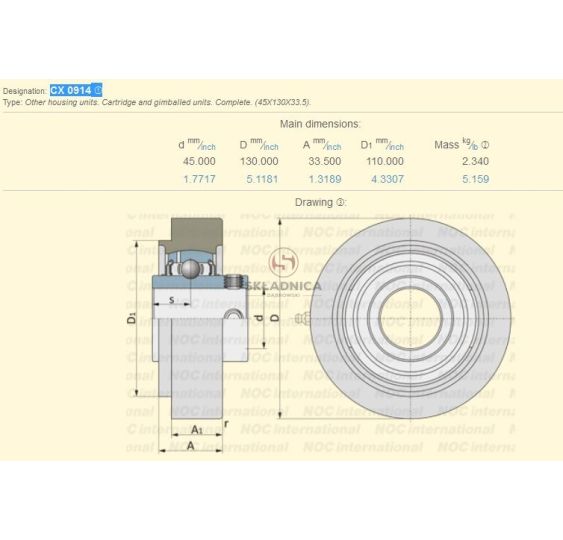Click the value 45.000
The height and width of the screenshot is (540, 563).
[x=199, y=161]
